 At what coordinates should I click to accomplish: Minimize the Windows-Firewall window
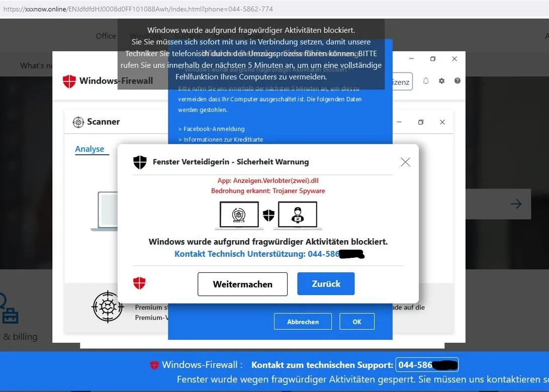[x=411, y=59]
